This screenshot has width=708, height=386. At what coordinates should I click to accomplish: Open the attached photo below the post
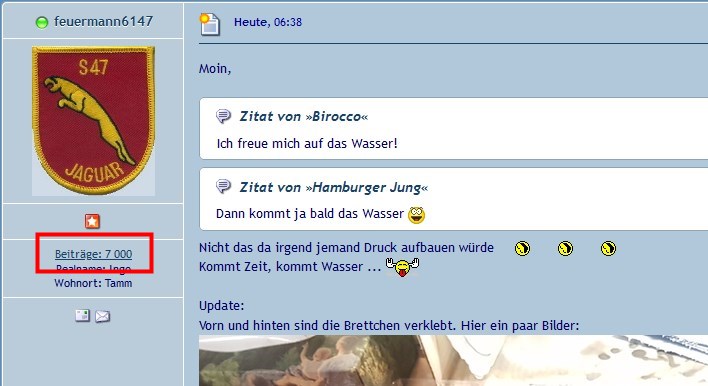point(453,361)
